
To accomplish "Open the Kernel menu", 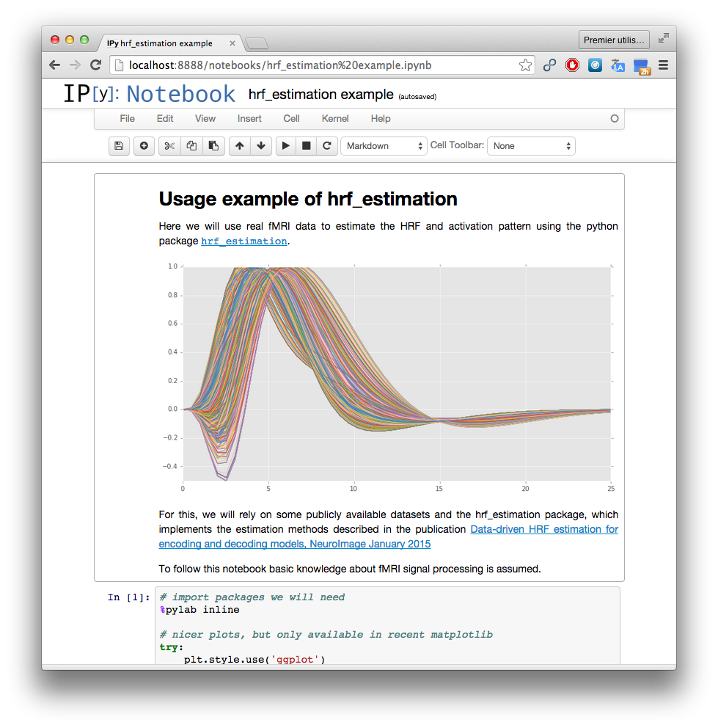I will click(x=335, y=118).
